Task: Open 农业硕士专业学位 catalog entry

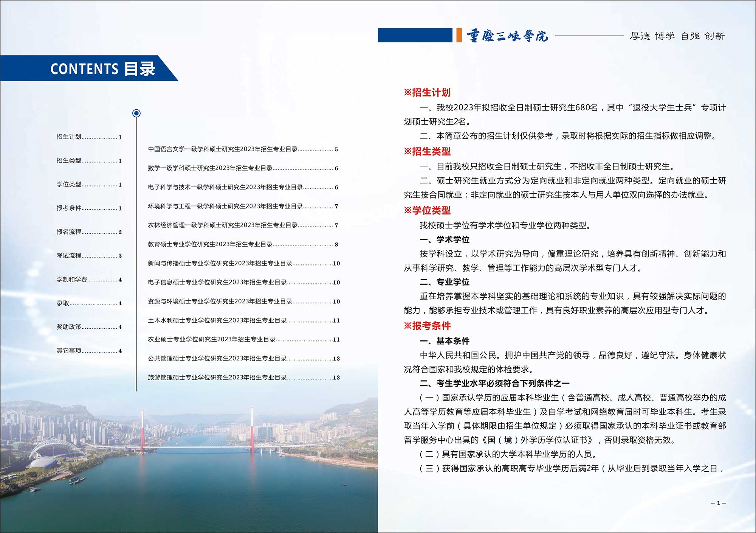Action: [244, 339]
